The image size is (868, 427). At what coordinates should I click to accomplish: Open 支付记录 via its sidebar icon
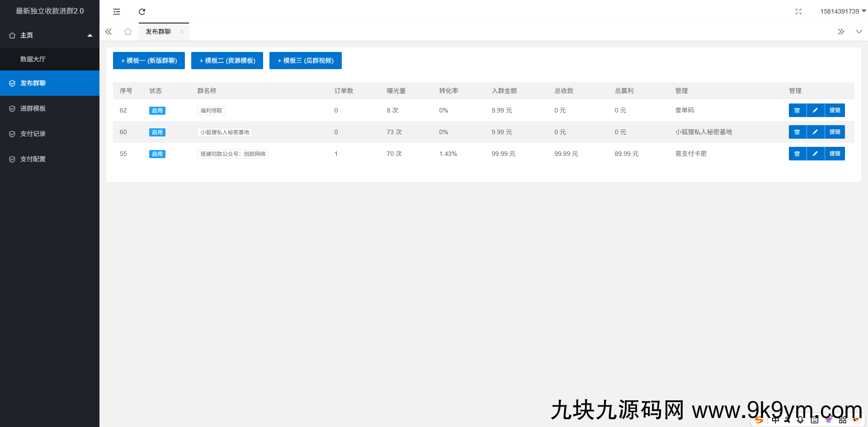point(12,134)
